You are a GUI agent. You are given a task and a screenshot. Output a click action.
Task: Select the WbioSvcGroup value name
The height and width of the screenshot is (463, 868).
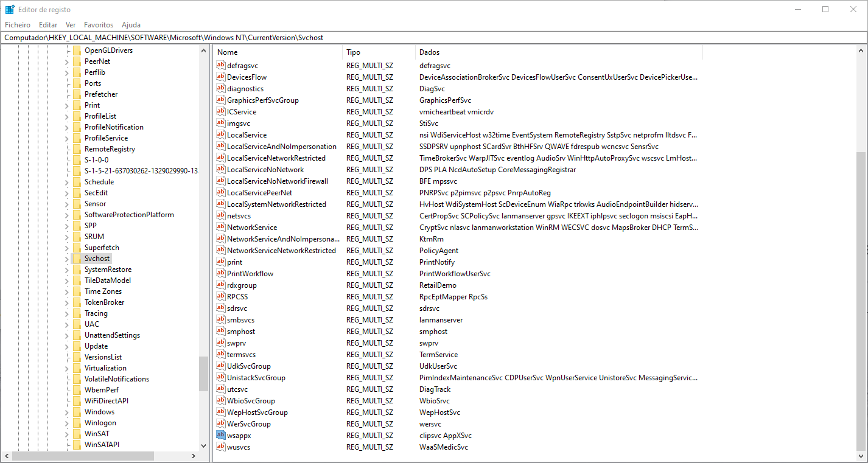pyautogui.click(x=251, y=401)
